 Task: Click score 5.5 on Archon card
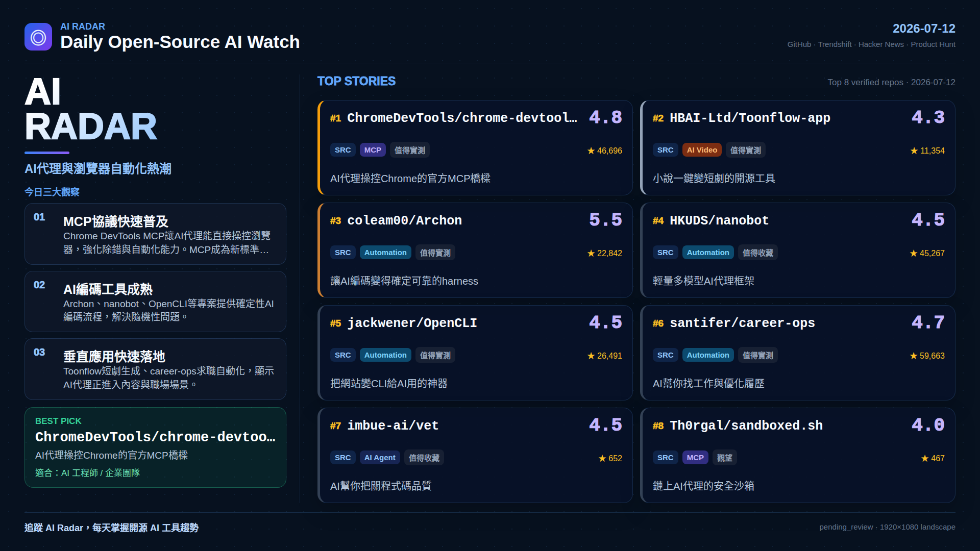click(x=605, y=220)
